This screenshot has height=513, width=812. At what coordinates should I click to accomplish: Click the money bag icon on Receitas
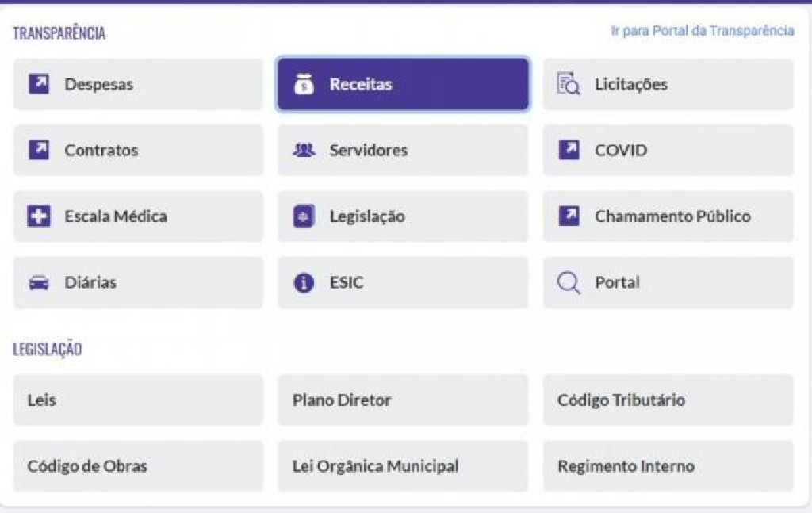(x=304, y=84)
